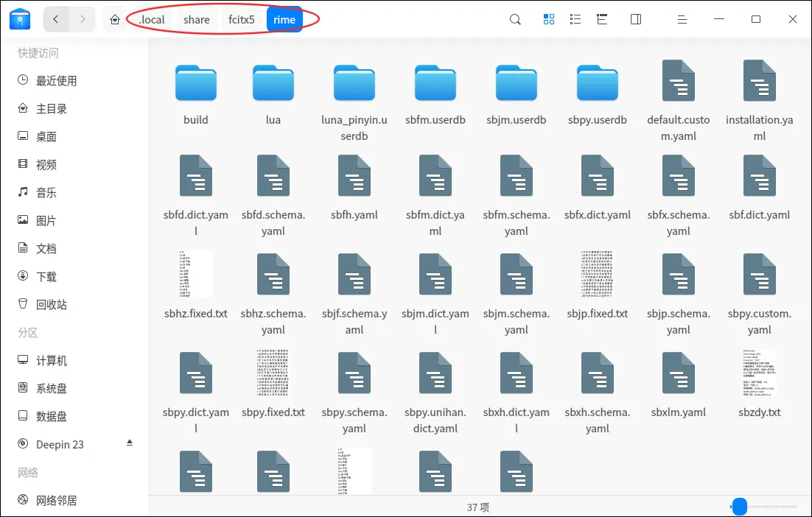Eject the Deepin 23 volume
The height and width of the screenshot is (517, 812).
coord(130,443)
